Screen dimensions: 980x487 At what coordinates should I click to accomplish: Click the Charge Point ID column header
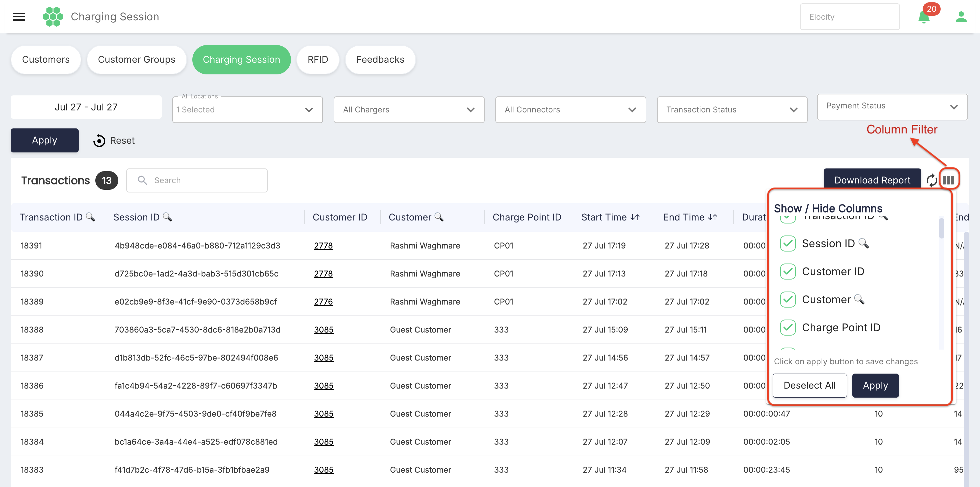527,217
